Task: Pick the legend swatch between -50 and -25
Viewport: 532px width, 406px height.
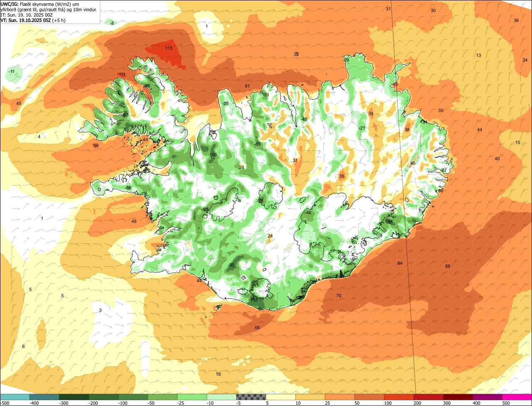Action: click(163, 397)
